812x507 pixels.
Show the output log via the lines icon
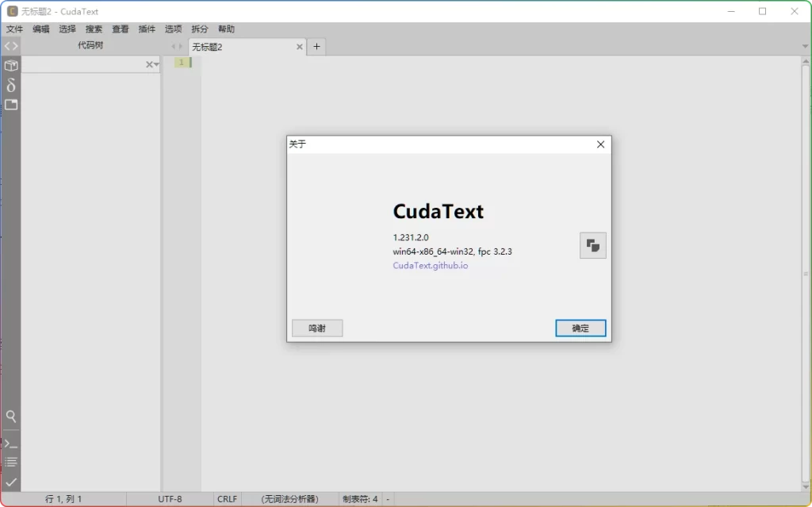coord(10,461)
